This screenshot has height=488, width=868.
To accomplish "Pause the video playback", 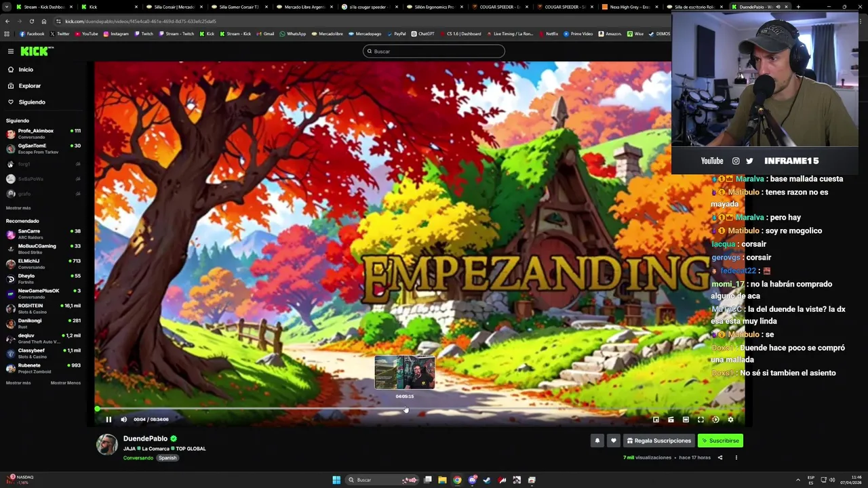I will point(108,420).
